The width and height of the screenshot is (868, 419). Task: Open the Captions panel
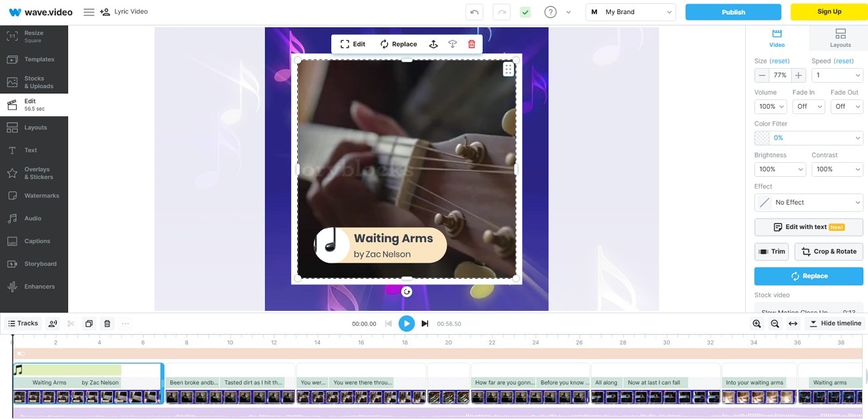[x=34, y=241]
